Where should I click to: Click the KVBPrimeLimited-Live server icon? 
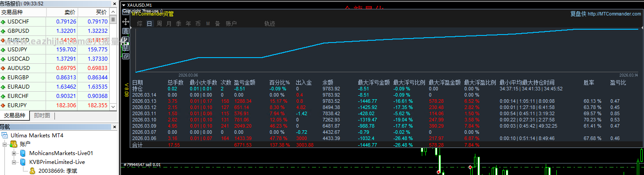tap(23, 162)
